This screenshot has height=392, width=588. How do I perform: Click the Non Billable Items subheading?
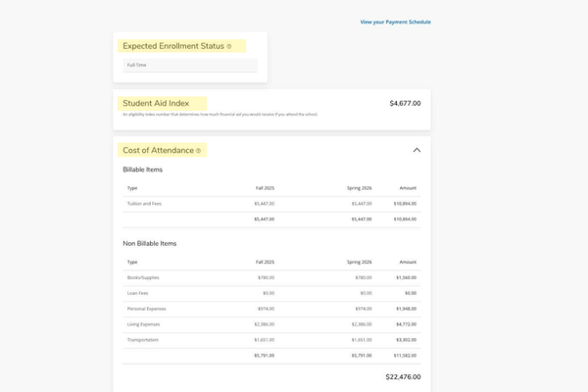[x=149, y=243]
